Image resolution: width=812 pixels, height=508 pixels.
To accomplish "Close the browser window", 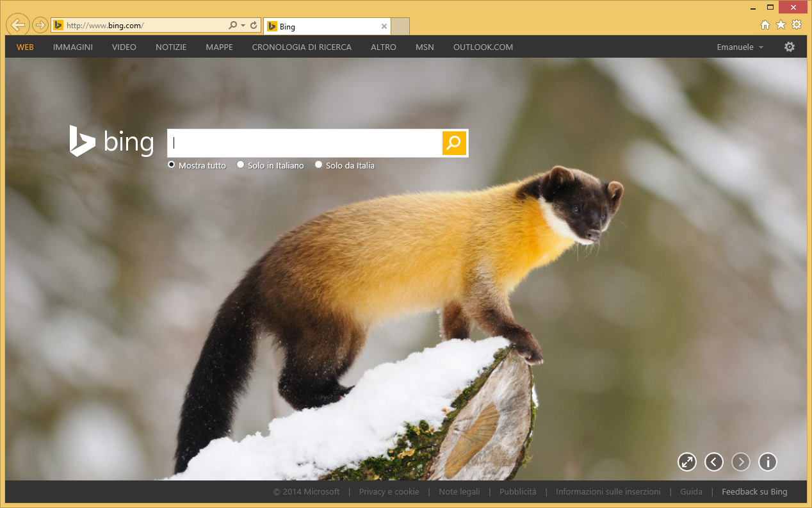I will [x=793, y=7].
